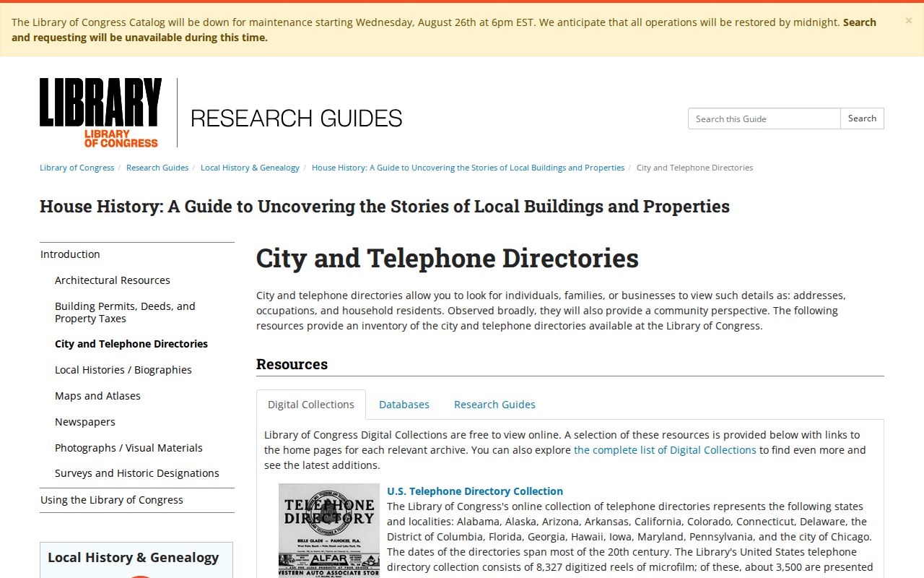Screen dimensions: 924x578
Task: Click the House History guide title heading
Action: coord(385,207)
